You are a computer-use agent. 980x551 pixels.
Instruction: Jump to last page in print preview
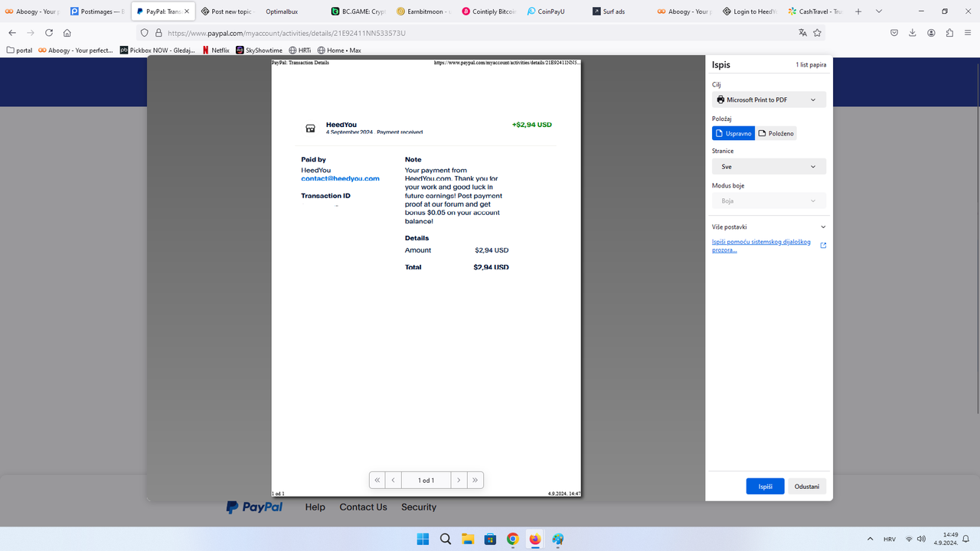(x=475, y=480)
